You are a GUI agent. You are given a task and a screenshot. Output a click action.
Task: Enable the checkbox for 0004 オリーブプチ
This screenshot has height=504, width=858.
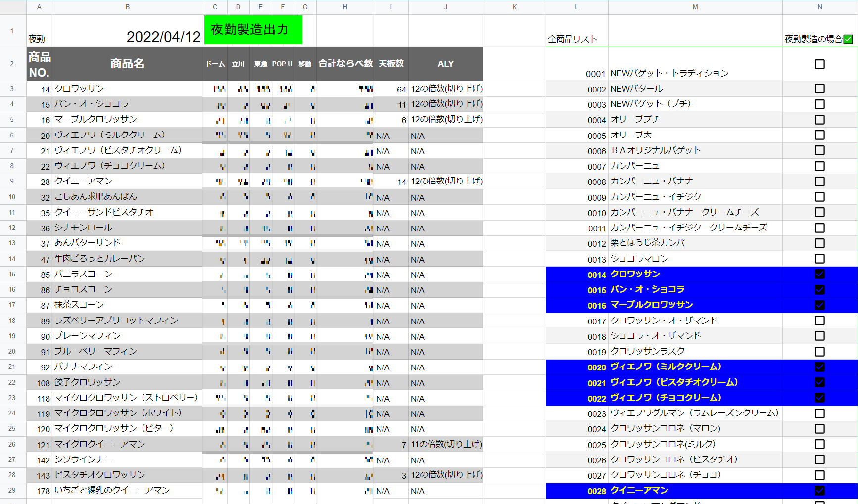click(x=819, y=120)
